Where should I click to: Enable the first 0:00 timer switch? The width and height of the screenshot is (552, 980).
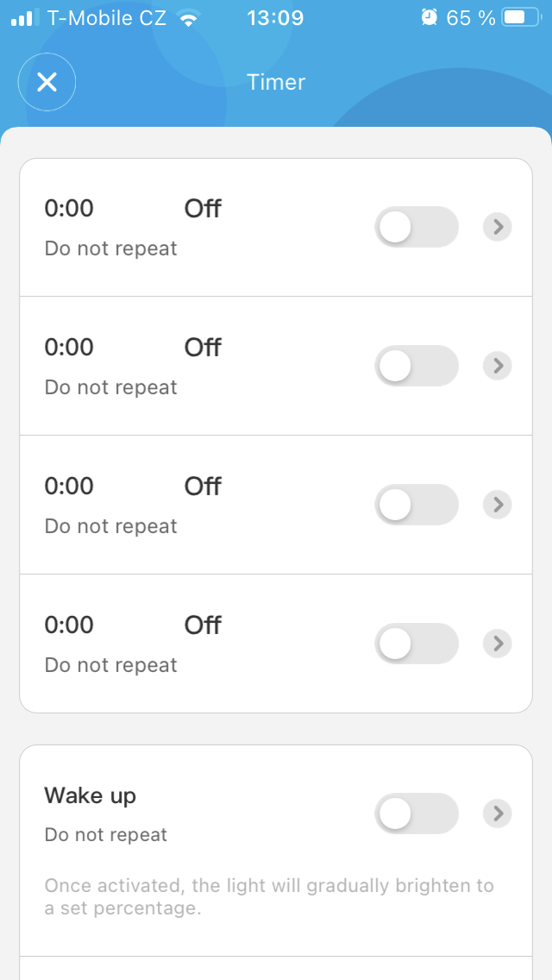tap(417, 227)
